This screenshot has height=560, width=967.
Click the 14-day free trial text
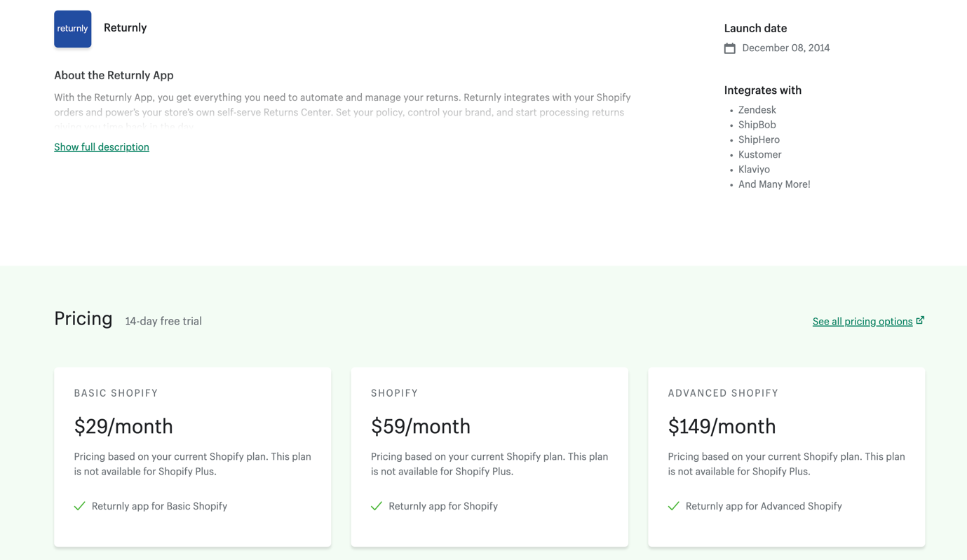coord(163,321)
